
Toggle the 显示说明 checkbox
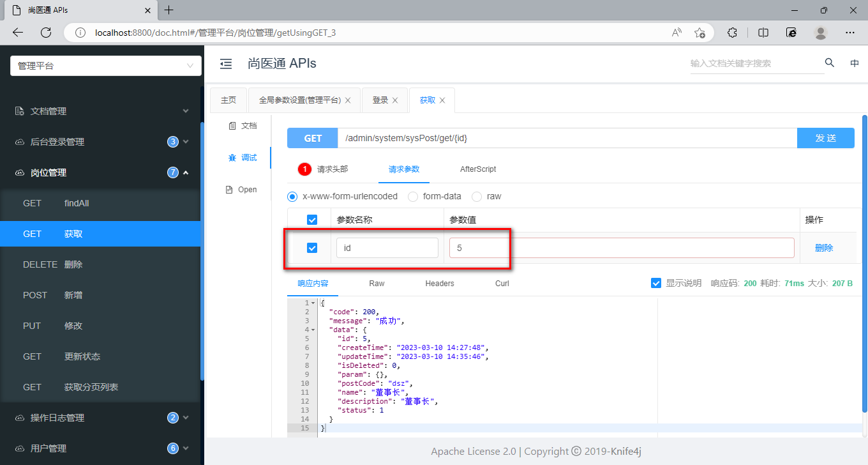(656, 283)
